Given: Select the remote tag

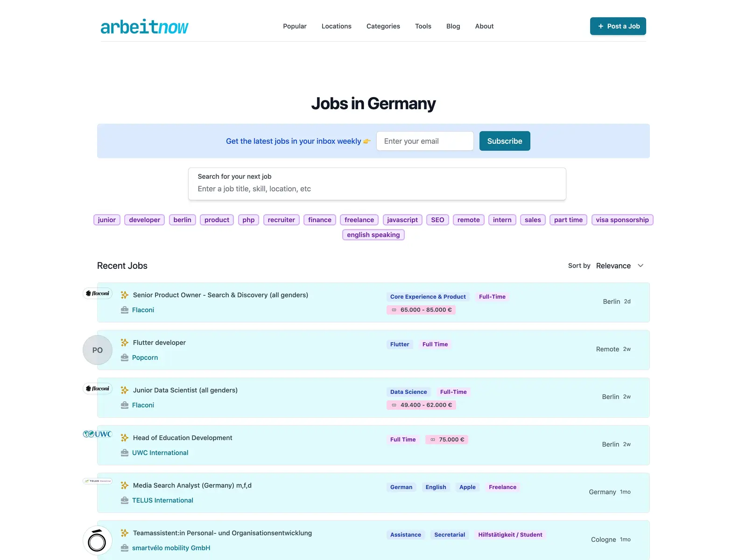Looking at the screenshot, I should (x=469, y=220).
